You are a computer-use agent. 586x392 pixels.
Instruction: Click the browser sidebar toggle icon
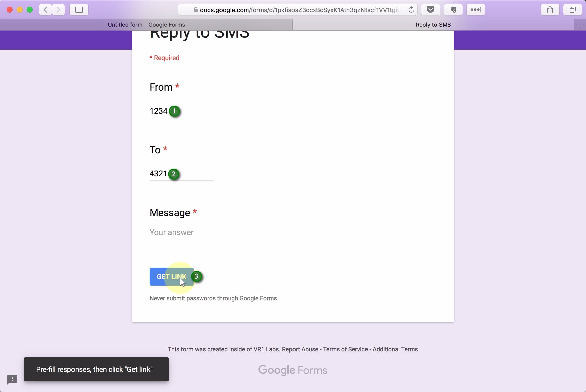point(79,10)
